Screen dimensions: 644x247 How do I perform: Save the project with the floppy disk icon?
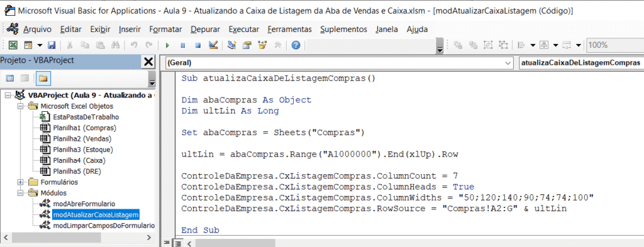[x=52, y=45]
